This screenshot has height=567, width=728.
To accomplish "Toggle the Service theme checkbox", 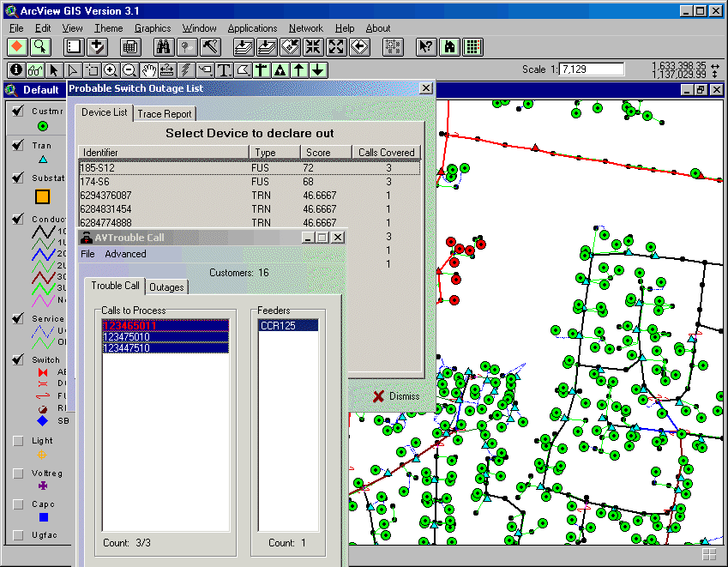I will [18, 318].
